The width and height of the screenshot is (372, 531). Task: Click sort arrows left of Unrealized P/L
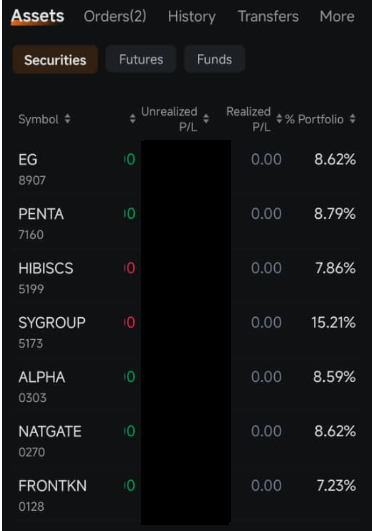[132, 119]
